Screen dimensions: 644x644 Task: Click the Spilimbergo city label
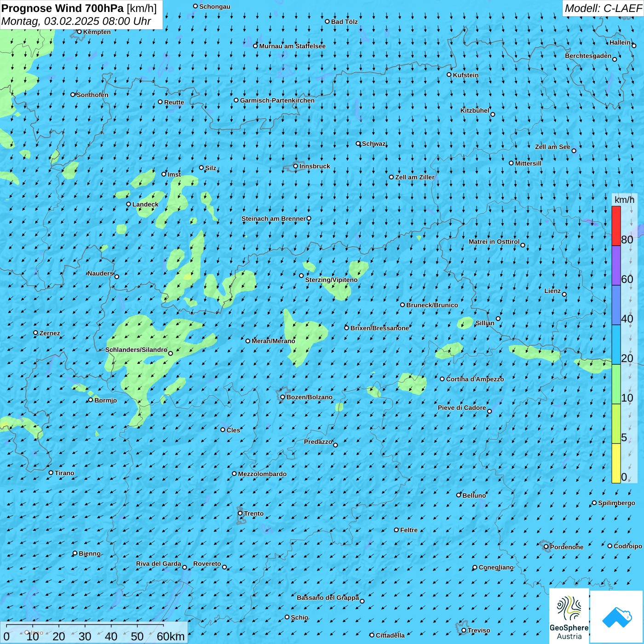click(616, 503)
